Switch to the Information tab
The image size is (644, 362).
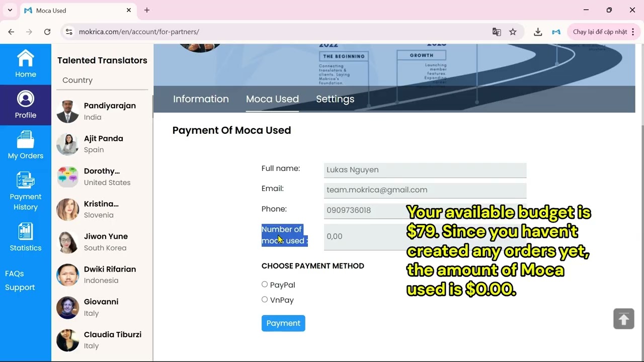[x=201, y=99]
